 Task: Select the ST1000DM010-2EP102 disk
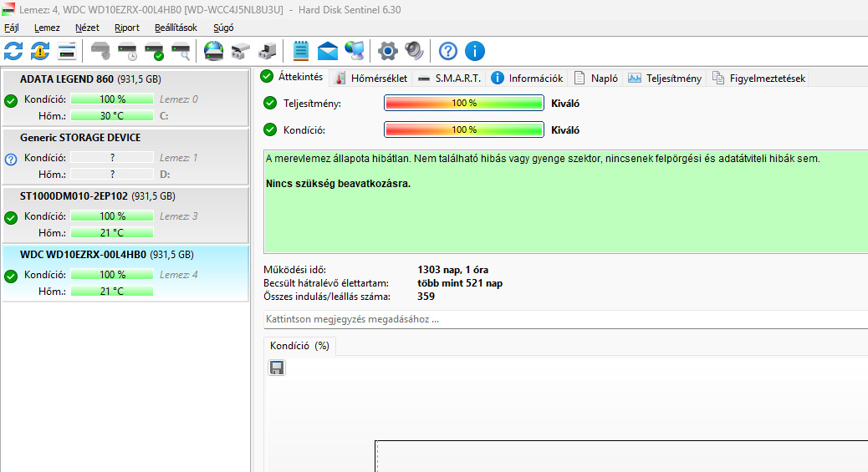[x=125, y=215]
